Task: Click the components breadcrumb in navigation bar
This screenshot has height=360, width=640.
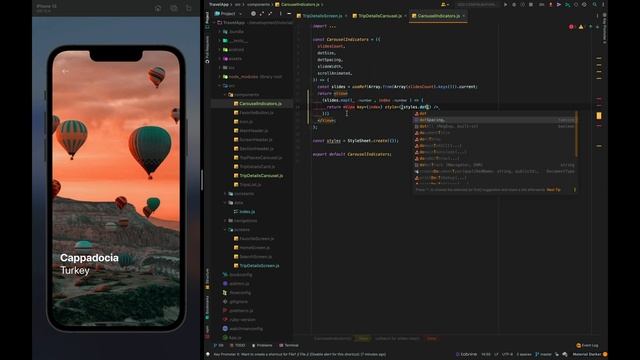Action: point(258,4)
